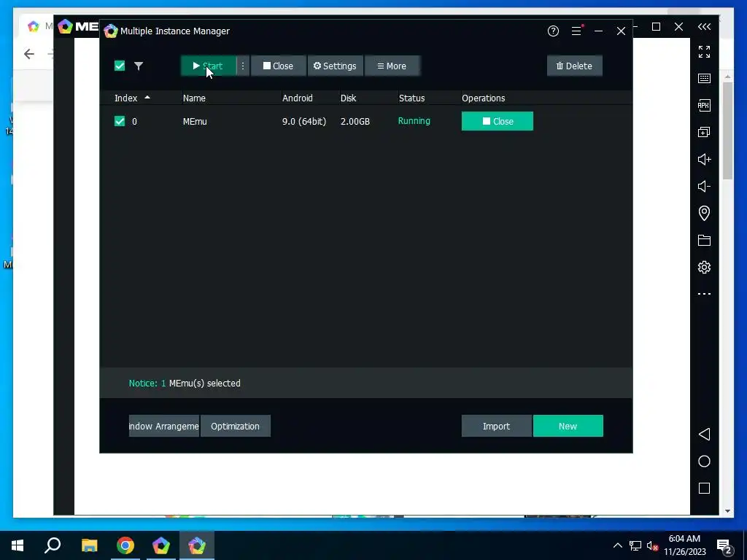Toggle fullscreen in MEmu sidebar

pos(704,52)
